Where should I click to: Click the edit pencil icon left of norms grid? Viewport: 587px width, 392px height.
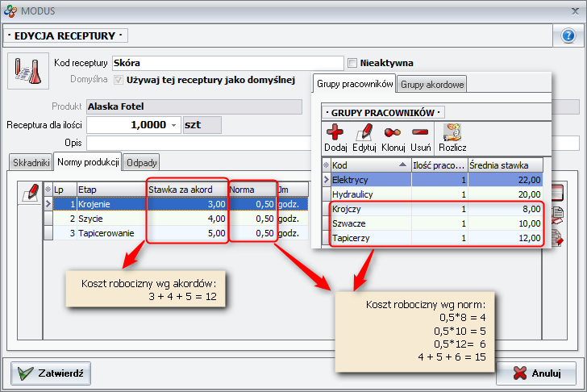tap(31, 191)
